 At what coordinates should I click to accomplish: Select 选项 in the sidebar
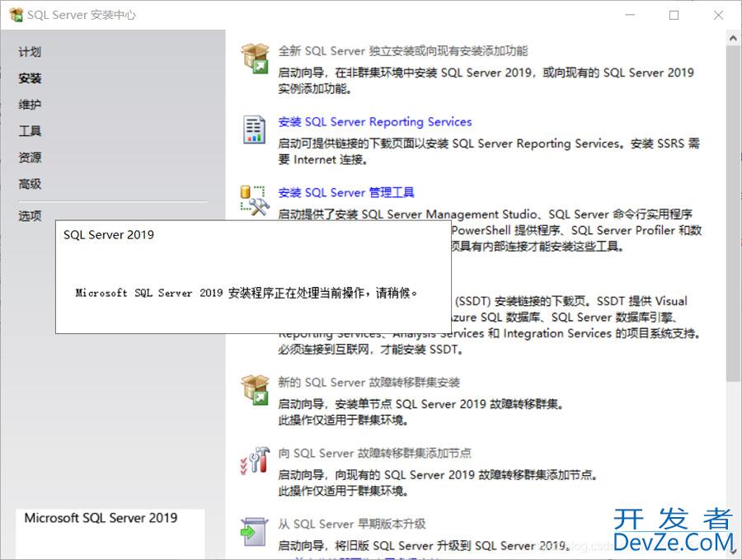[x=30, y=216]
